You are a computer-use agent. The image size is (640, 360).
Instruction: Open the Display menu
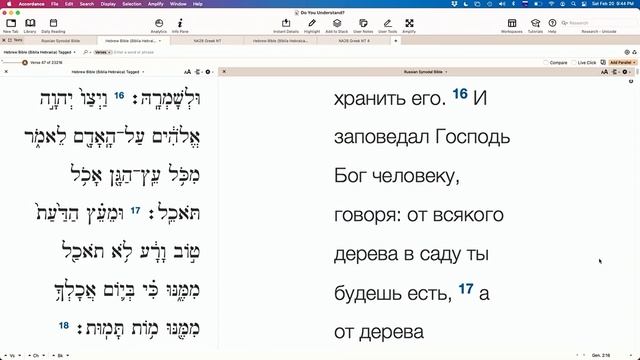coord(108,4)
